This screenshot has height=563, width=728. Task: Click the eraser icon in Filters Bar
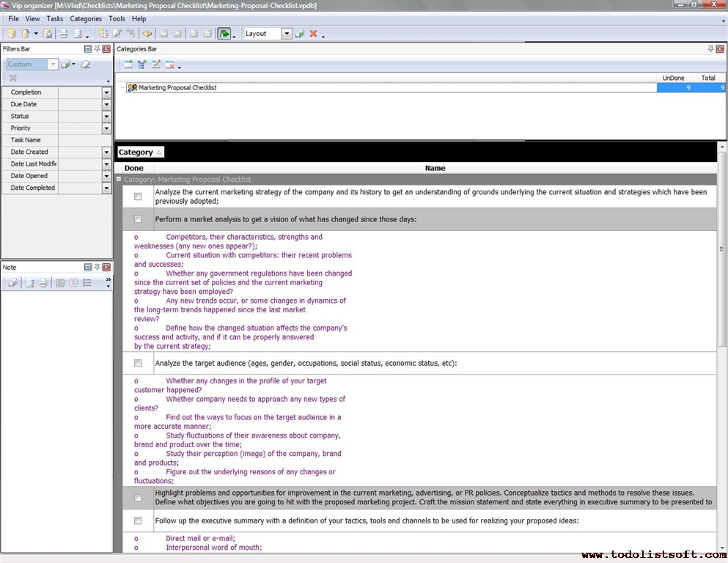[86, 65]
